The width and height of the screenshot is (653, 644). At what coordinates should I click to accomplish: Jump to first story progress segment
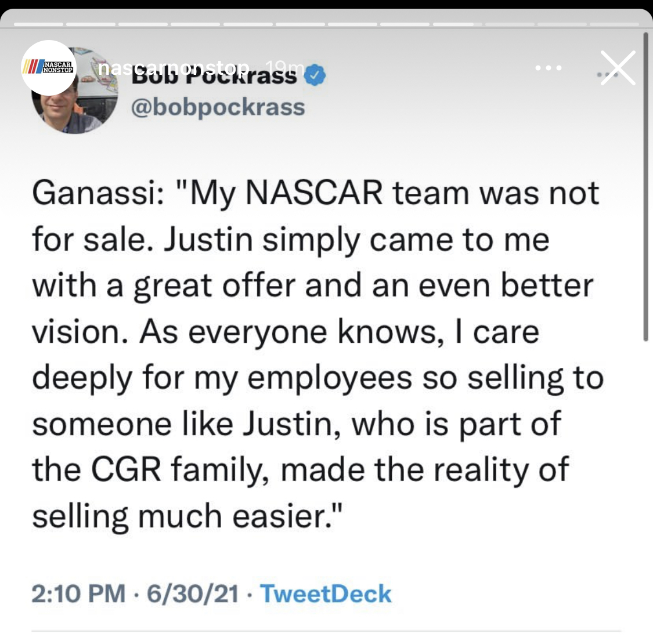tap(39, 24)
